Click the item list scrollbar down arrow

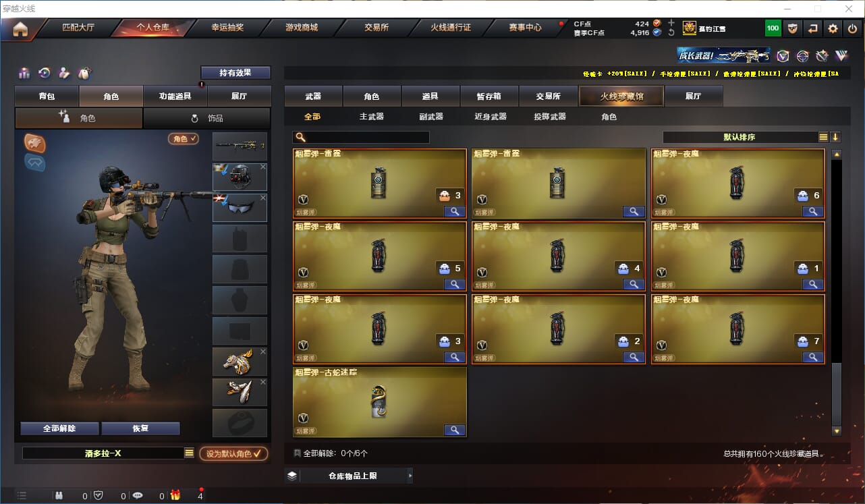[x=837, y=430]
